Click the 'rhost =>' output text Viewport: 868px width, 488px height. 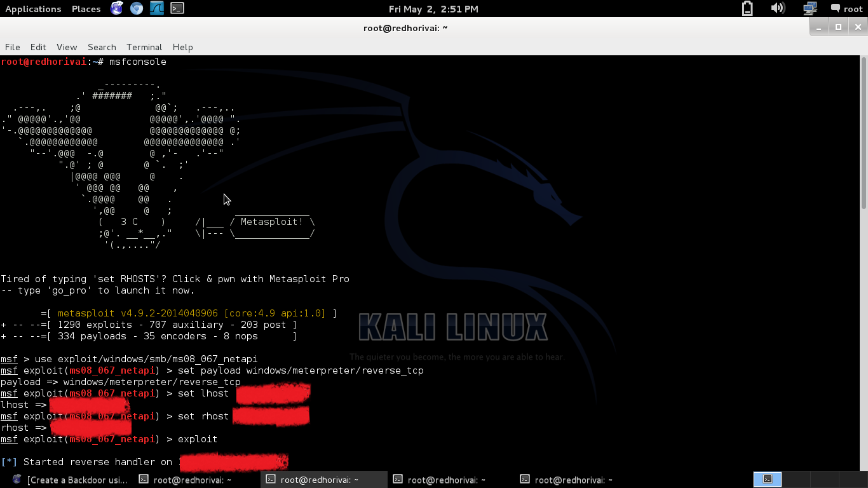pos(24,428)
